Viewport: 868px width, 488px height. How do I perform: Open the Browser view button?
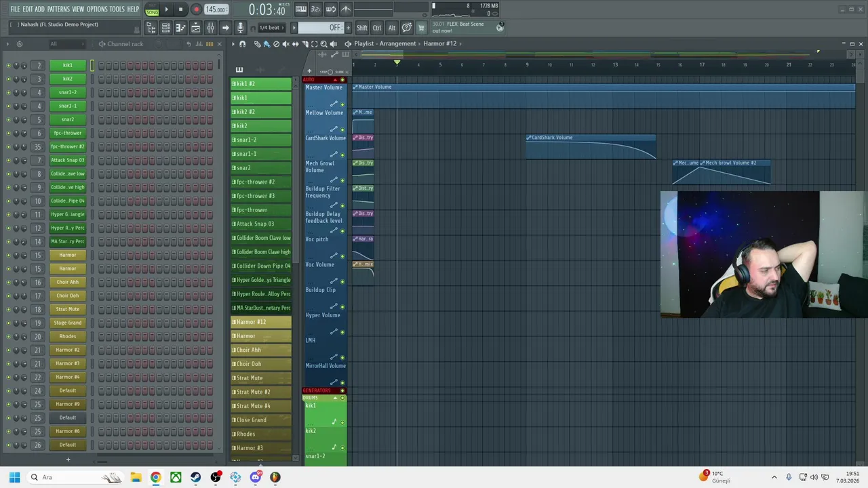[x=151, y=28]
